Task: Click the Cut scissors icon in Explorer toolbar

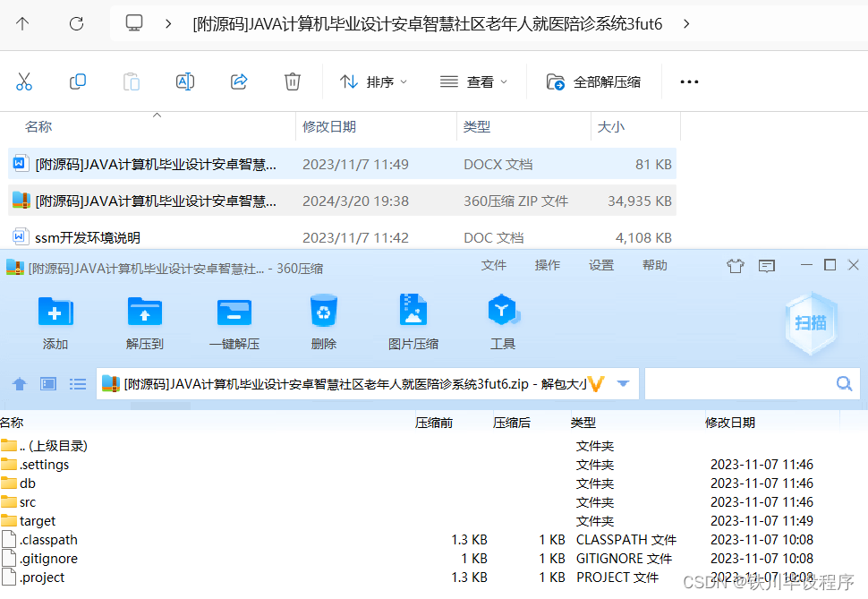Action: [x=24, y=81]
